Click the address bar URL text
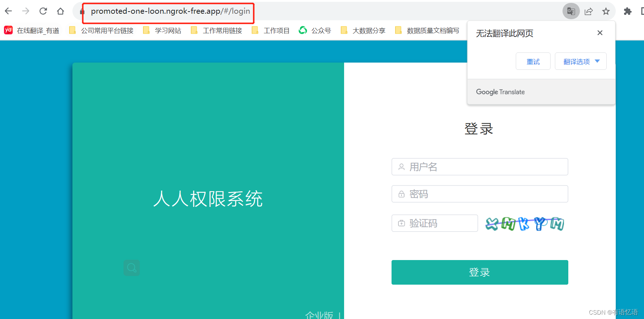644x319 pixels. tap(170, 11)
